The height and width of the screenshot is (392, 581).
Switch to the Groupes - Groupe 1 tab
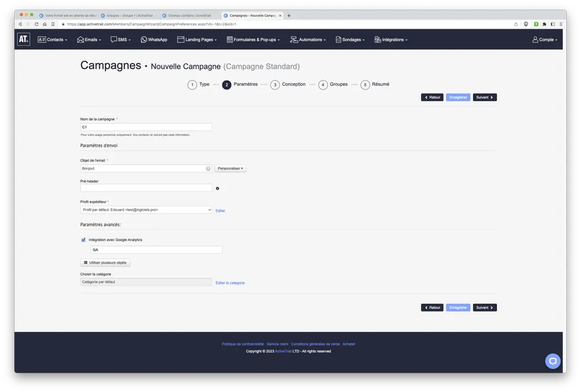129,15
